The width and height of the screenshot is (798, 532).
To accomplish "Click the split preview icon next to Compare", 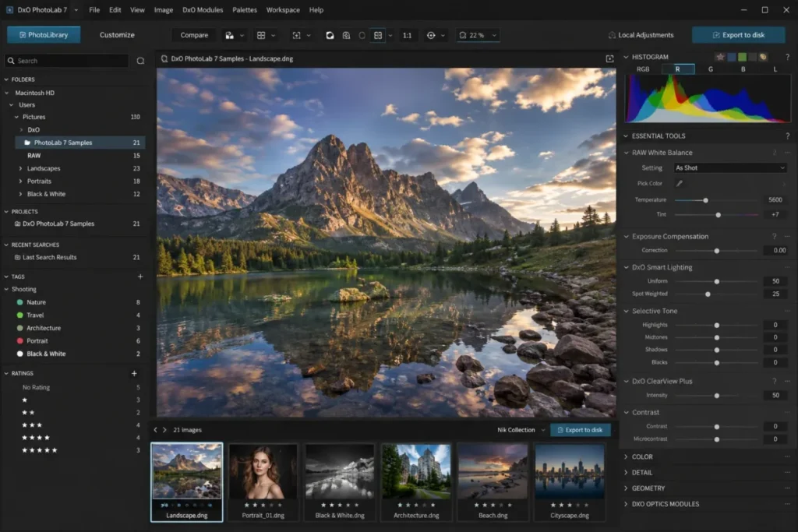I will (230, 35).
